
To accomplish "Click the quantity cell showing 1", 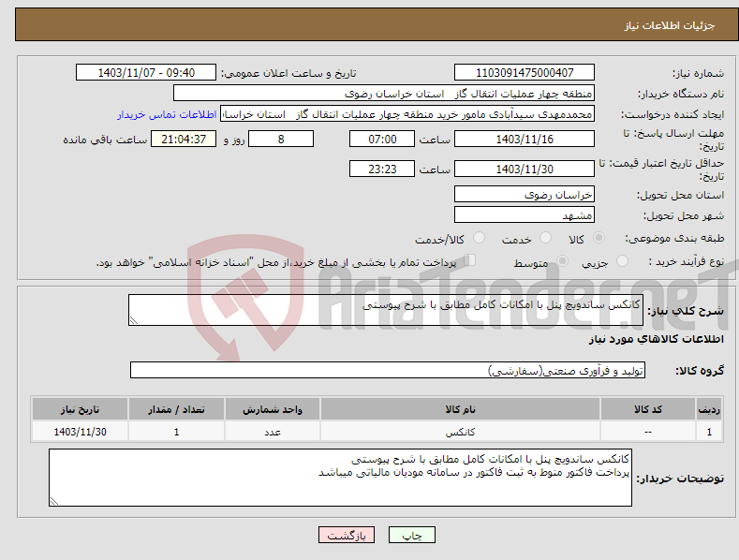I will (176, 432).
